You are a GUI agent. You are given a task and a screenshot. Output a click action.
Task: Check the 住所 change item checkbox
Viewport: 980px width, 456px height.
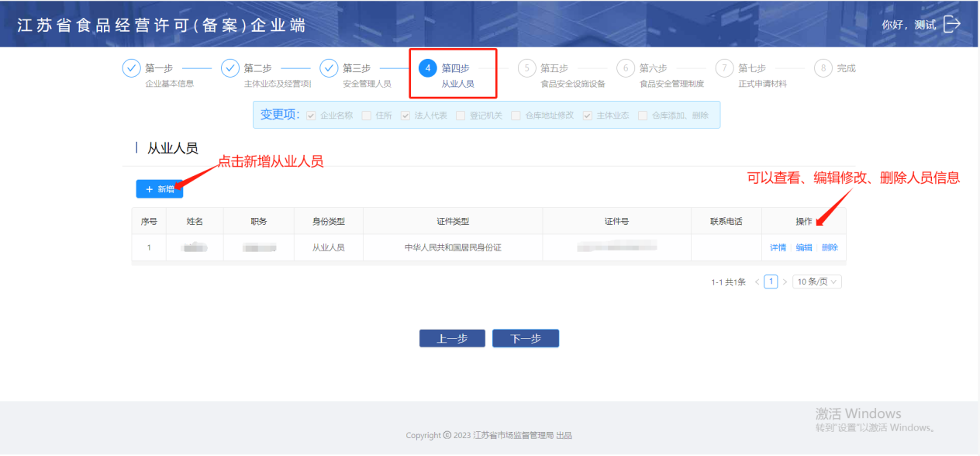tap(367, 116)
